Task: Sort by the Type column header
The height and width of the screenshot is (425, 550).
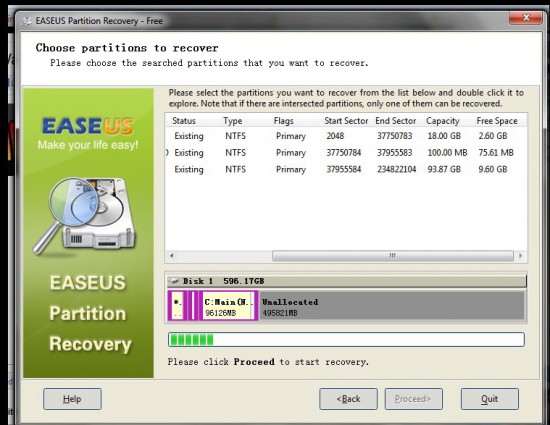Action: (233, 121)
